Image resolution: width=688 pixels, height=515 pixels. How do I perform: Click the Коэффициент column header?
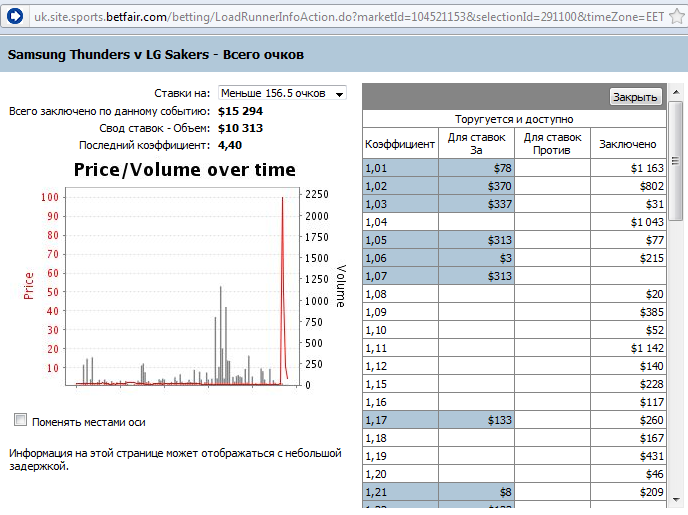coord(400,144)
